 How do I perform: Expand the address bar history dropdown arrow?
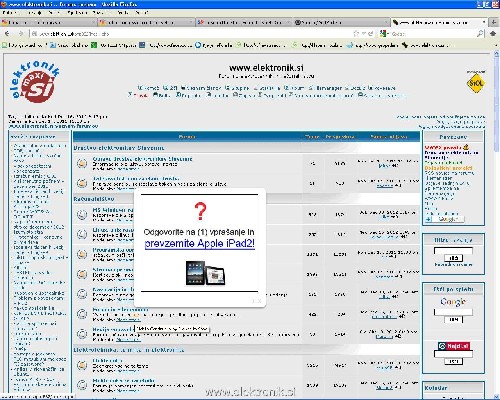pyautogui.click(x=363, y=34)
